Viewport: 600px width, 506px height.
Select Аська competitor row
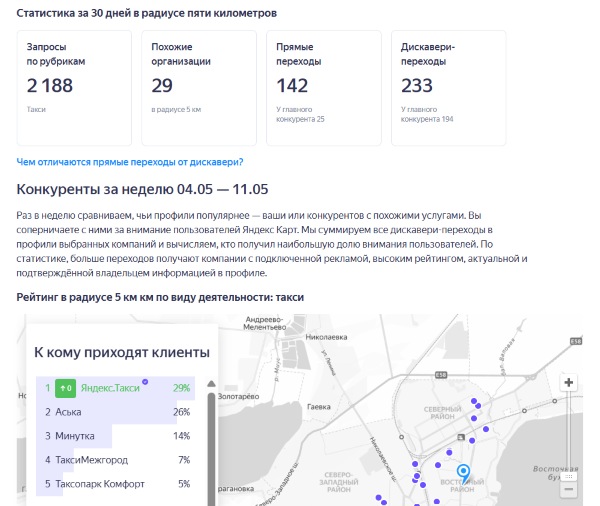click(116, 412)
